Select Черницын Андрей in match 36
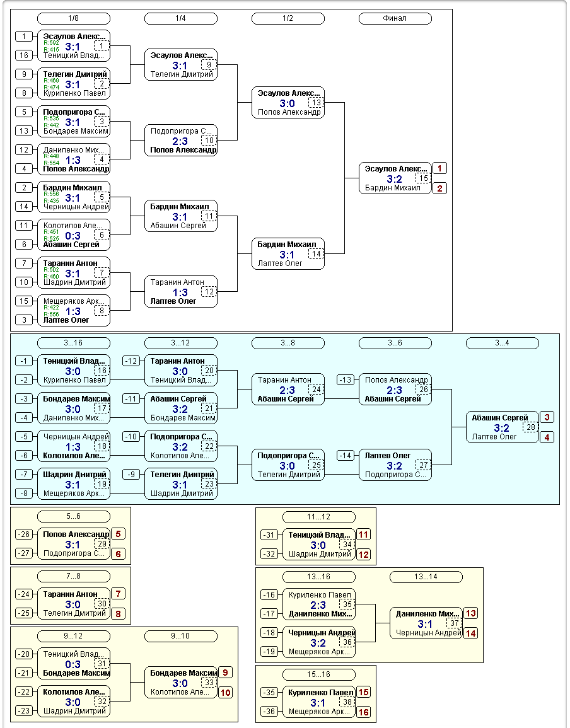Viewport: 570px width, 728px height. [322, 632]
